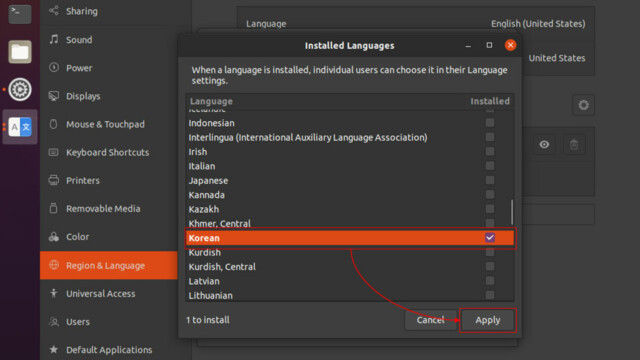Open the Language Support dock icon

point(20,127)
